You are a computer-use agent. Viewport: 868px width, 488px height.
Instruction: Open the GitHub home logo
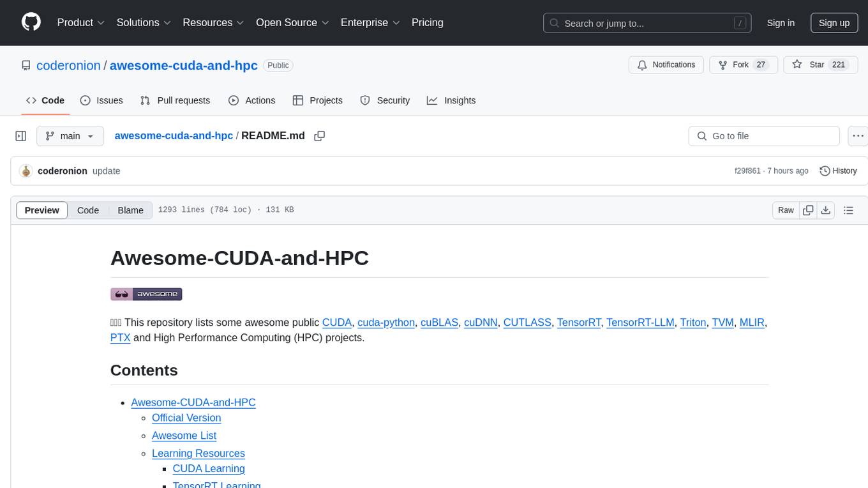tap(31, 22)
